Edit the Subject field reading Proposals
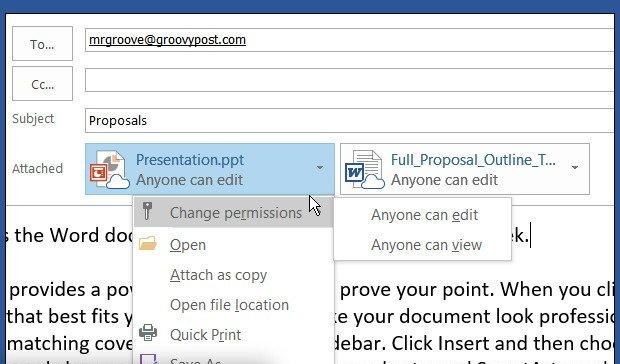This screenshot has height=364, width=620. tap(349, 120)
